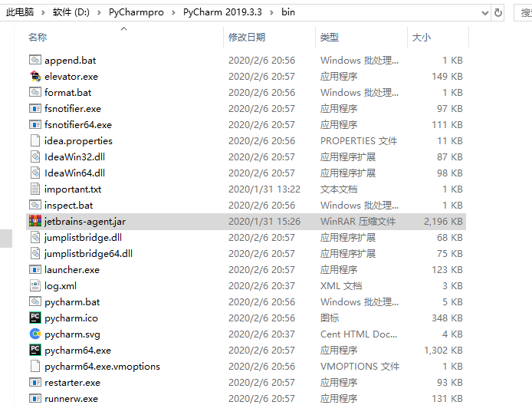Viewport: 532px width, 405px height.
Task: Click the PyCharm icon of pycharm.ico
Action: pos(35,318)
